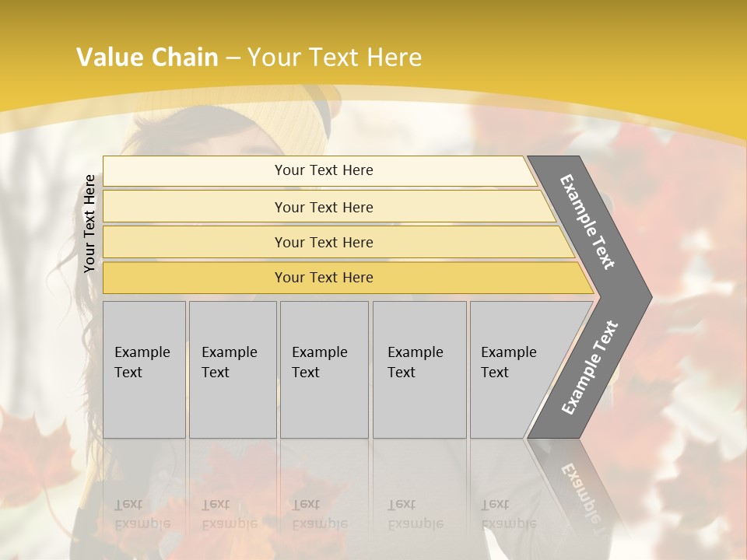
Task: Click the second "Your Text Here" bar from top
Action: point(323,207)
